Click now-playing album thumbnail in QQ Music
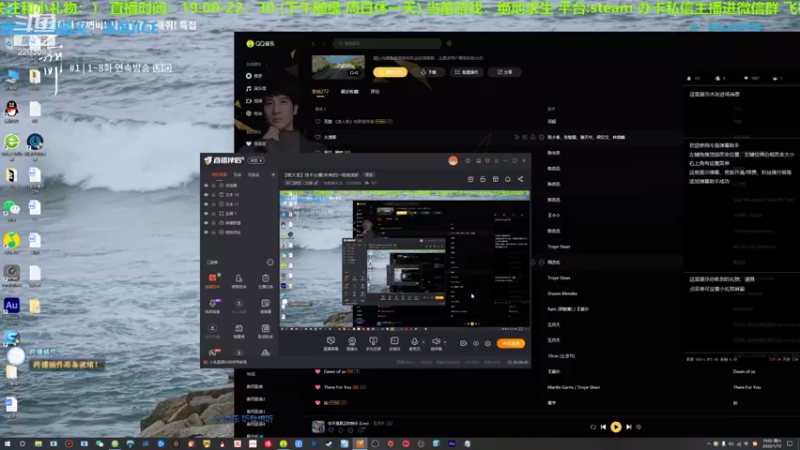 (318, 426)
